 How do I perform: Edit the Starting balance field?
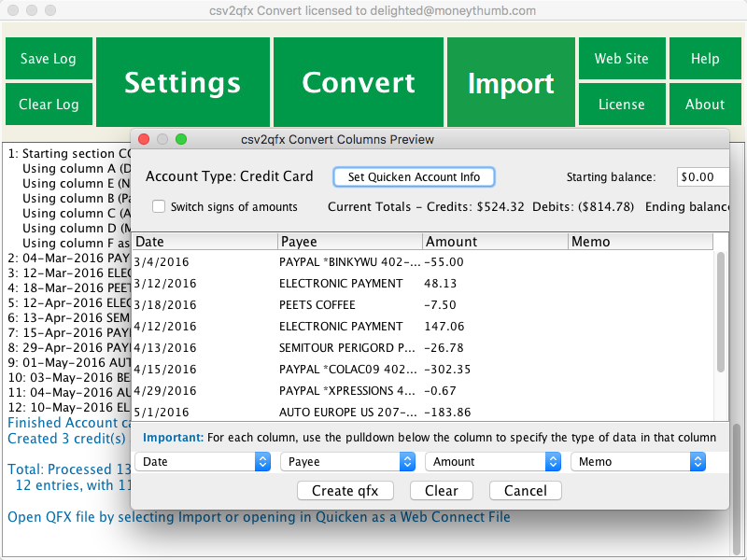click(703, 177)
